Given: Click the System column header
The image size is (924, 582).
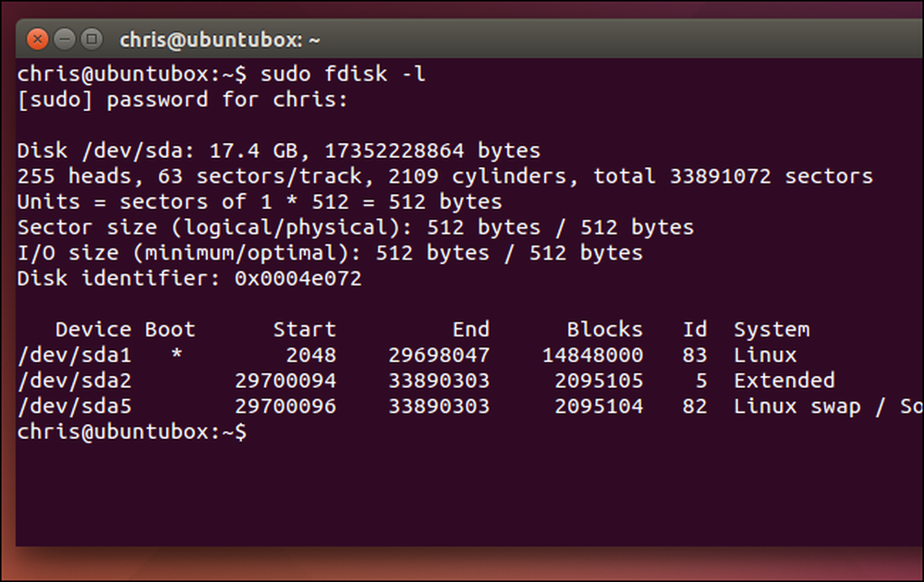Looking at the screenshot, I should 772,330.
